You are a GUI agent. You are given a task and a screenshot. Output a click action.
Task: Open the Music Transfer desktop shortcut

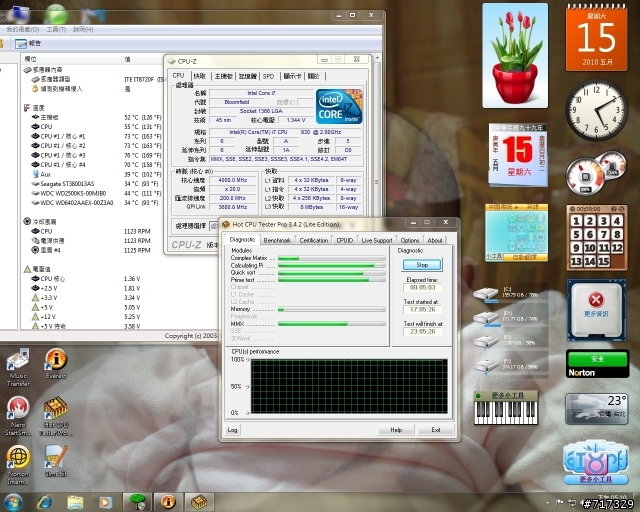tap(18, 367)
